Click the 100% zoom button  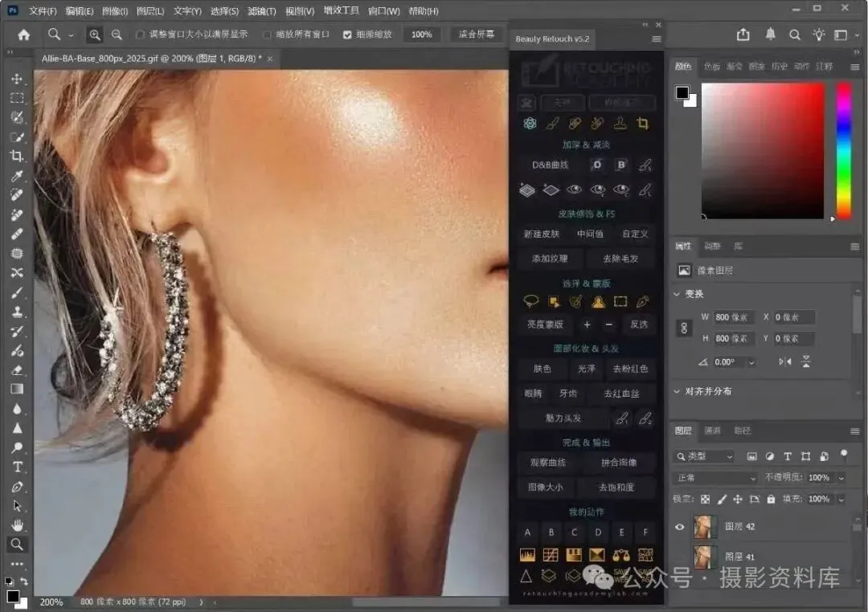pyautogui.click(x=421, y=35)
